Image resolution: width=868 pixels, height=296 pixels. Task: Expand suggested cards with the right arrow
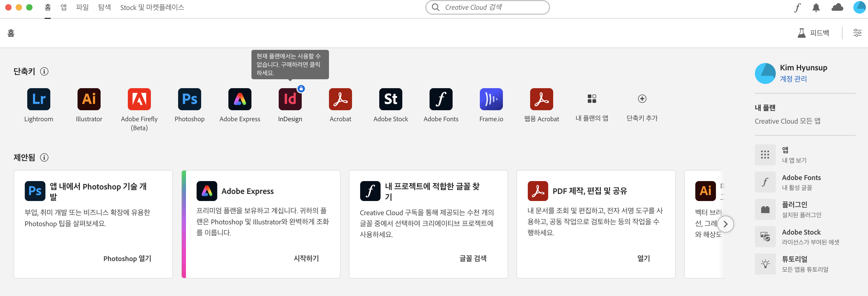(725, 224)
